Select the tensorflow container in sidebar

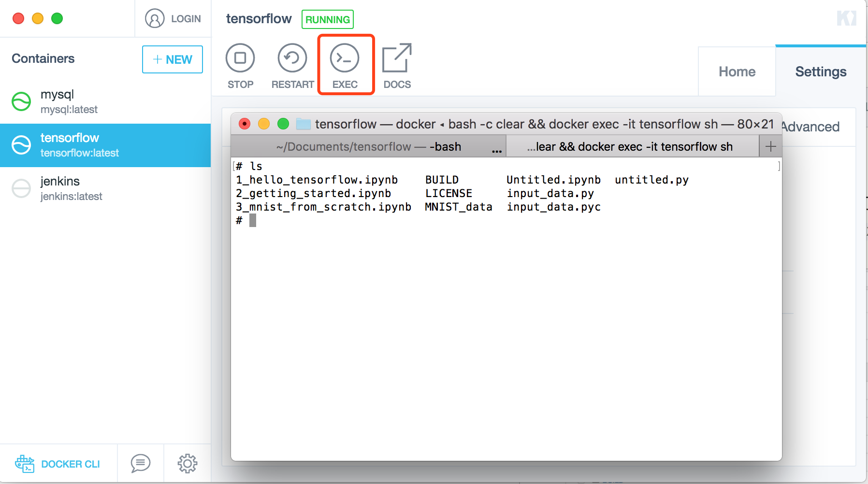[x=105, y=145]
